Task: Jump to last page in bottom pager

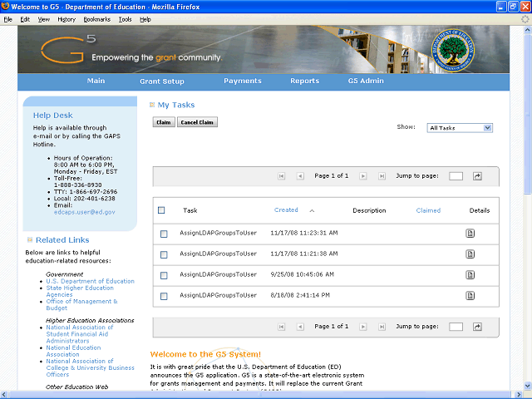Action: 382,327
